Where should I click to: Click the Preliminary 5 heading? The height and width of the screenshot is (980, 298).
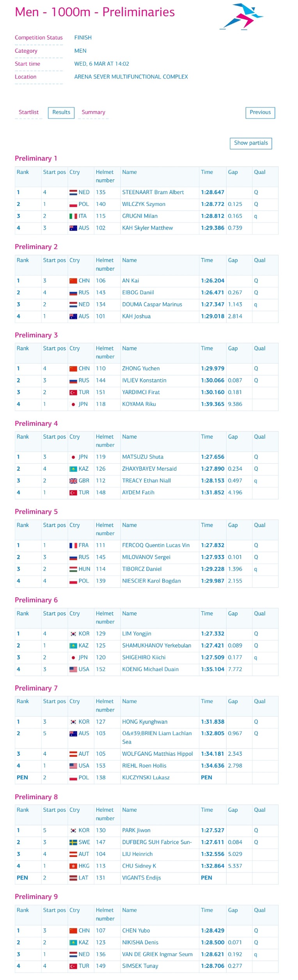pos(36,512)
